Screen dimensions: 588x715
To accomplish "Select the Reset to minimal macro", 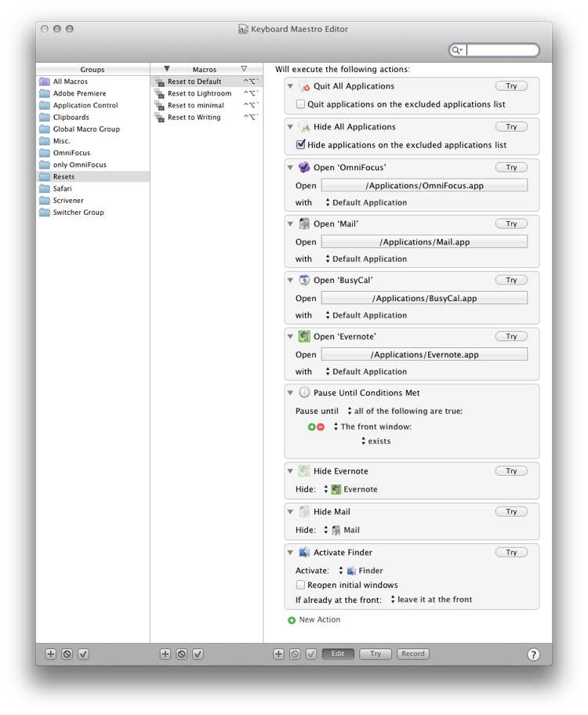I will coord(207,105).
